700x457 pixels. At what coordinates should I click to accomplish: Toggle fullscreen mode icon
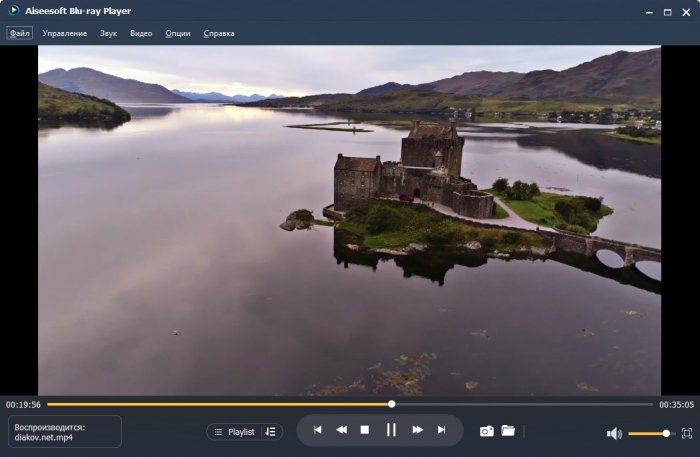[x=686, y=433]
